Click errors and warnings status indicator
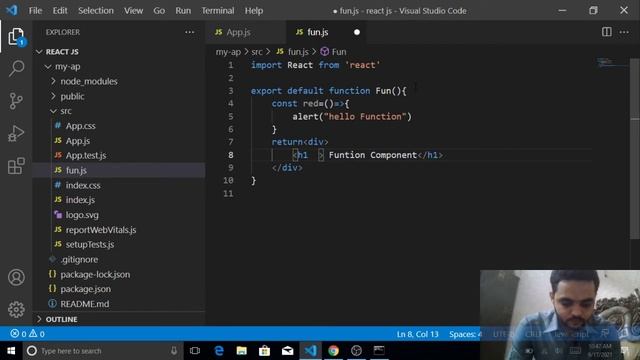The width and height of the screenshot is (640, 360). click(27, 334)
